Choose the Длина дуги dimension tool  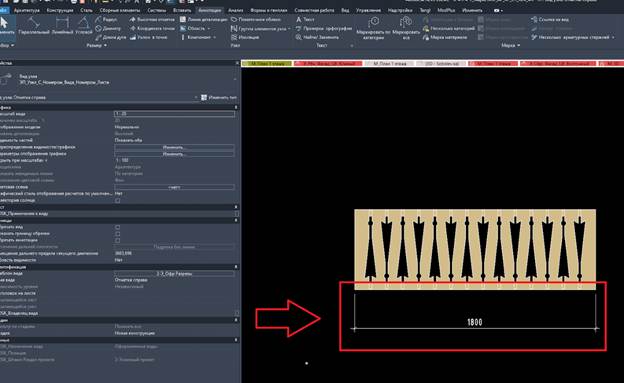(111, 37)
